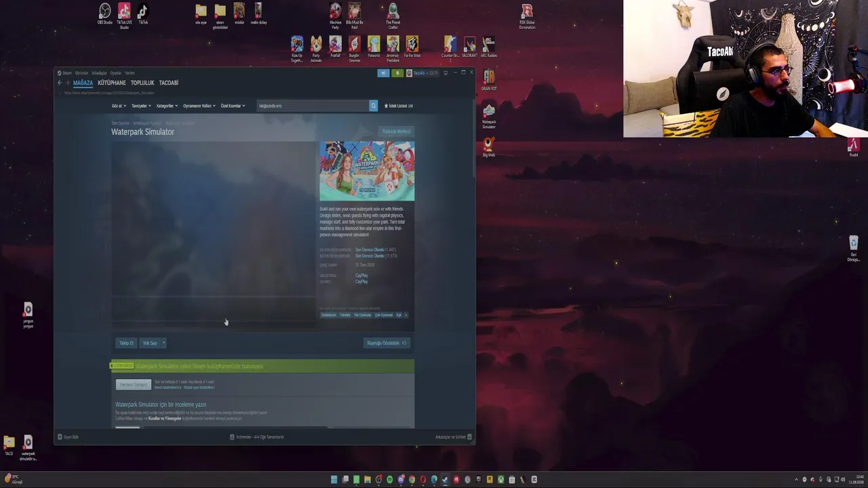Select the Counter-Strike 2 desktop icon

point(450,49)
